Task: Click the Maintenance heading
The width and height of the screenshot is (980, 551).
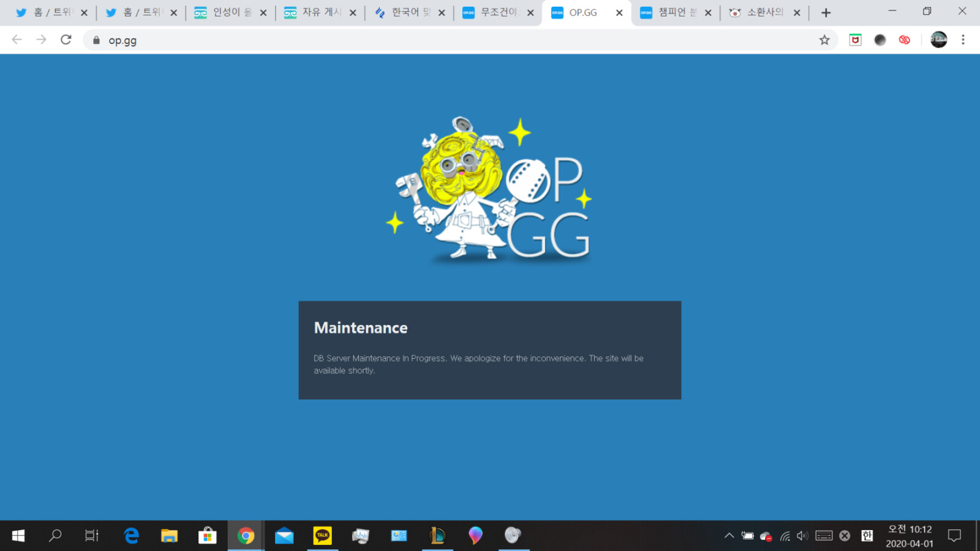Action: pos(361,328)
